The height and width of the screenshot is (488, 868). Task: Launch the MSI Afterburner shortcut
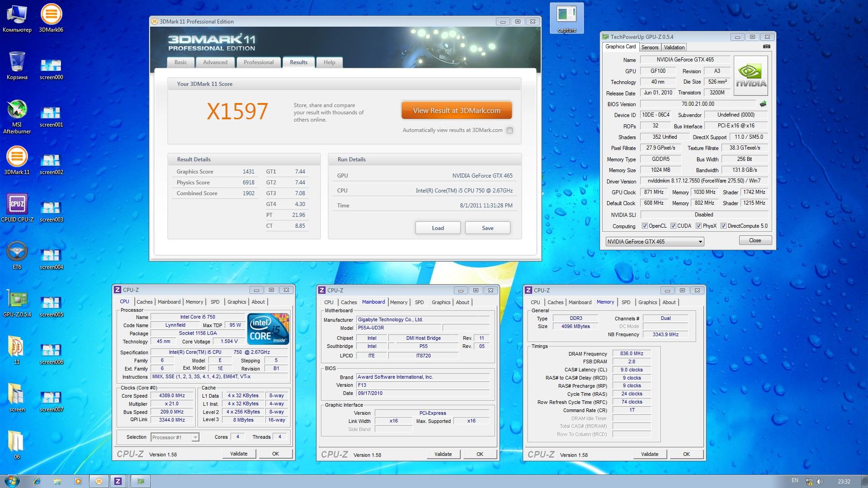point(17,117)
